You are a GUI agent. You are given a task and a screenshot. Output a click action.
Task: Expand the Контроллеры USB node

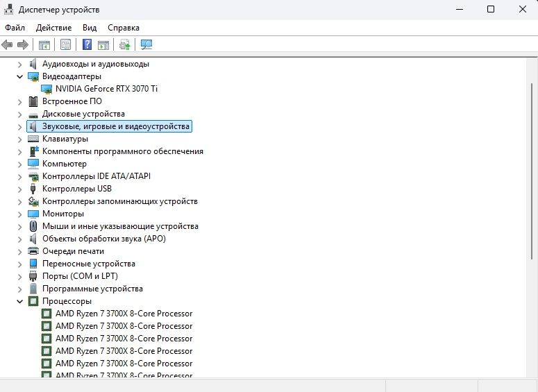[19, 189]
